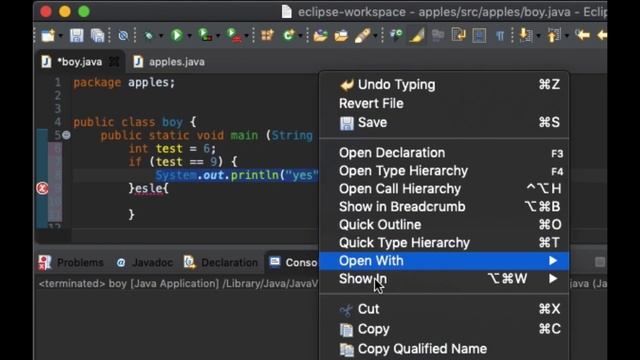This screenshot has width=640, height=360.
Task: Expand the Show In submenu
Action: [444, 279]
